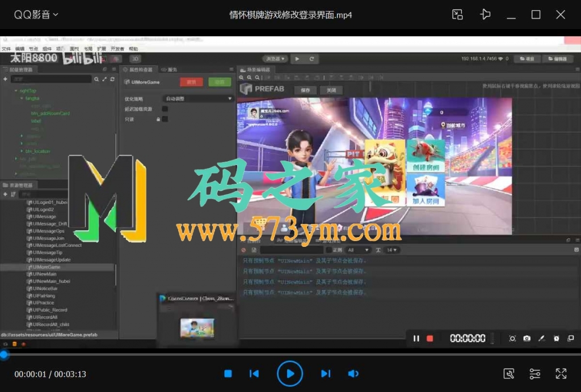Image resolution: width=581 pixels, height=392 pixels.
Task: Open playback settings sliders icon
Action: 534,373
